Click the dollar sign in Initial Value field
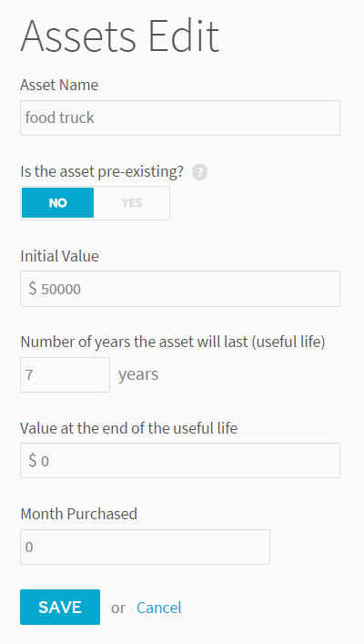The width and height of the screenshot is (364, 644). (x=33, y=289)
